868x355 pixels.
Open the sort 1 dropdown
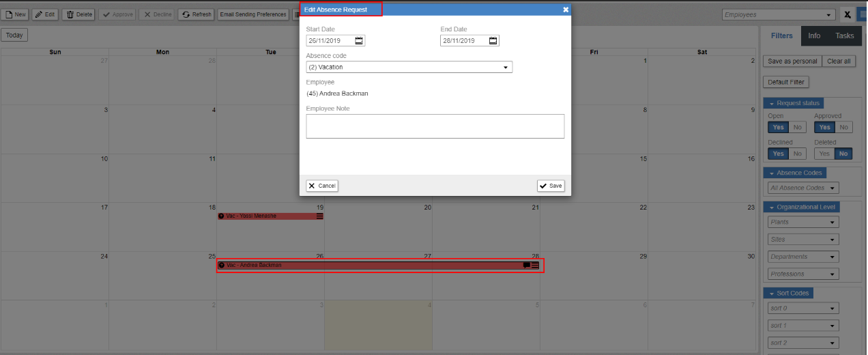coord(803,326)
